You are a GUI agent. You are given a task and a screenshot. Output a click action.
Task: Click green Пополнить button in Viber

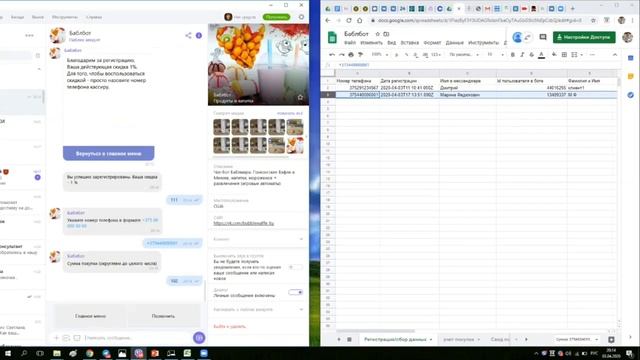(x=277, y=17)
